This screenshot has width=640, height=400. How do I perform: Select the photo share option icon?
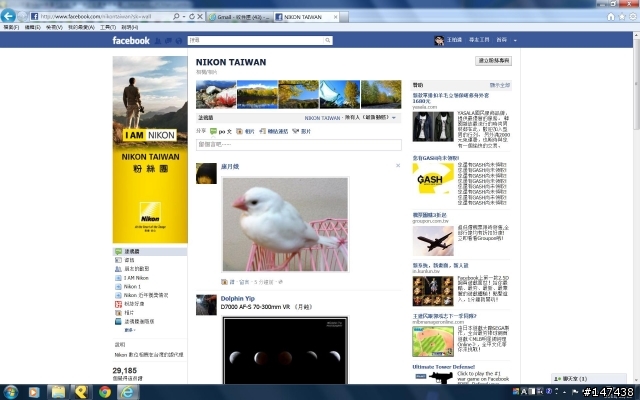239,131
